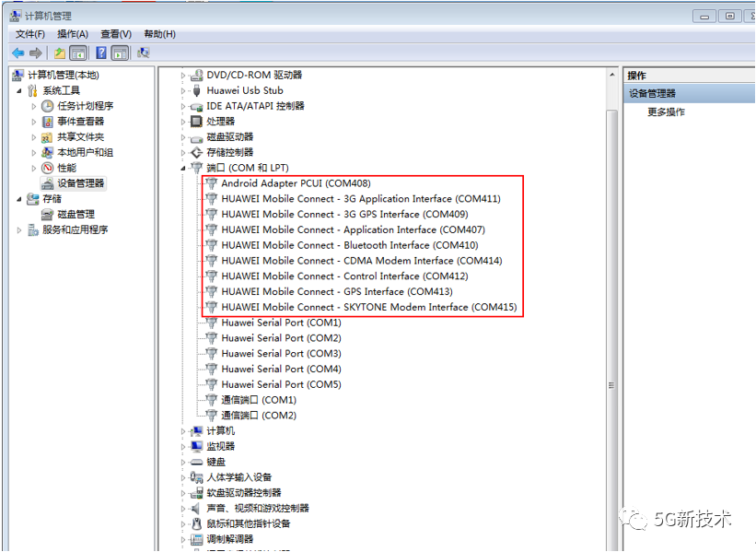Select 通信端口 (COM1) device
Viewport: 756px width, 552px height.
259,400
